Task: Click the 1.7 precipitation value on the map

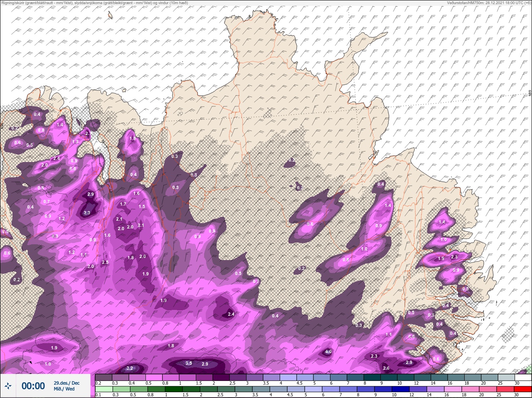Action: (x=123, y=204)
